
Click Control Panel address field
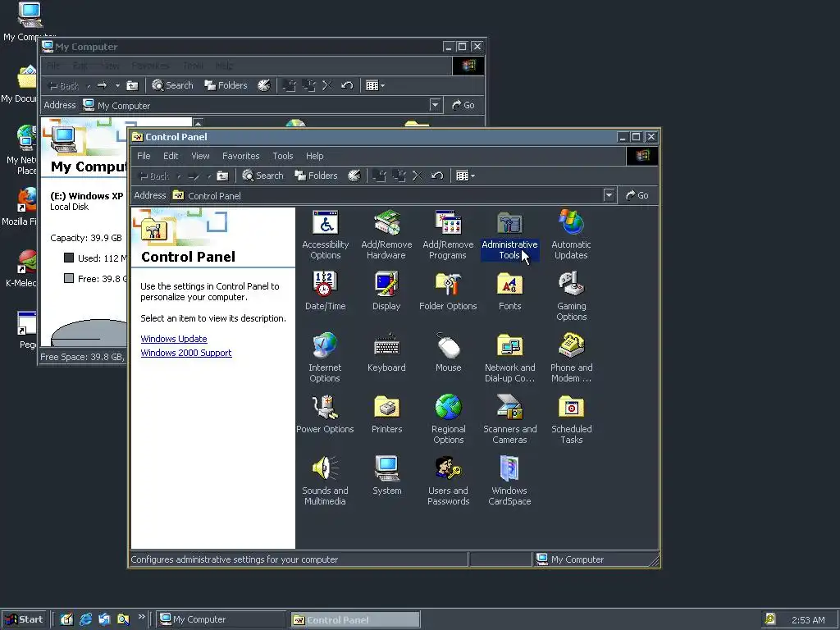[393, 195]
